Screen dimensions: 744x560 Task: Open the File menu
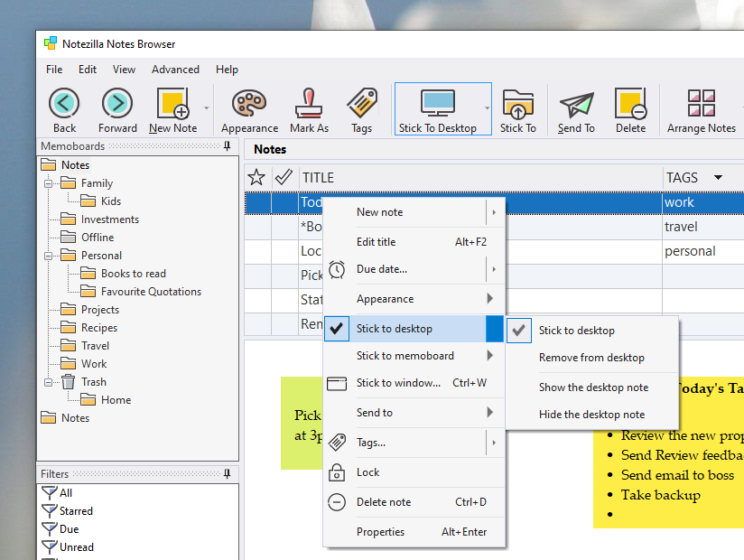(54, 70)
